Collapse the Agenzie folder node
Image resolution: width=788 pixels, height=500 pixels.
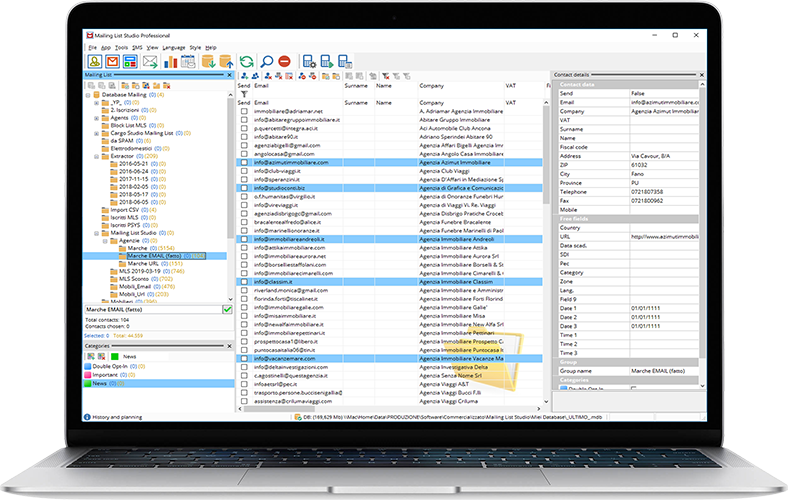point(105,241)
